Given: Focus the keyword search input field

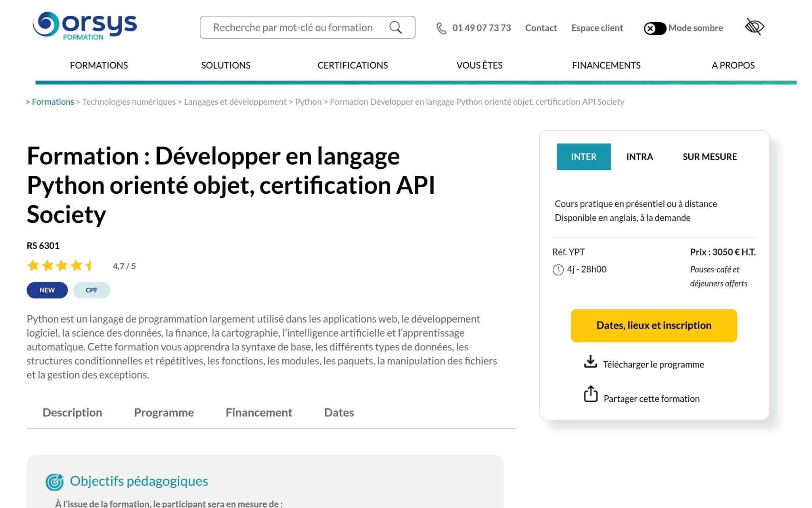Looking at the screenshot, I should point(307,27).
